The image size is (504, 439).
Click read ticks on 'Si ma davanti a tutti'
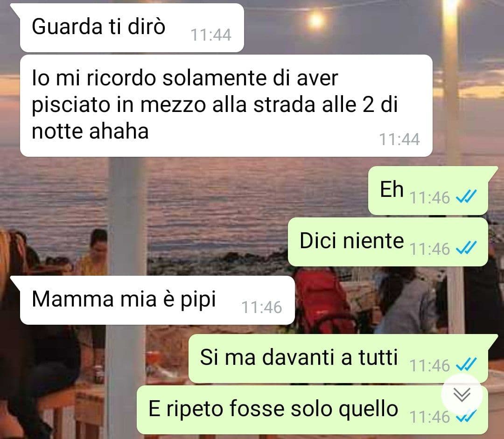point(466,364)
